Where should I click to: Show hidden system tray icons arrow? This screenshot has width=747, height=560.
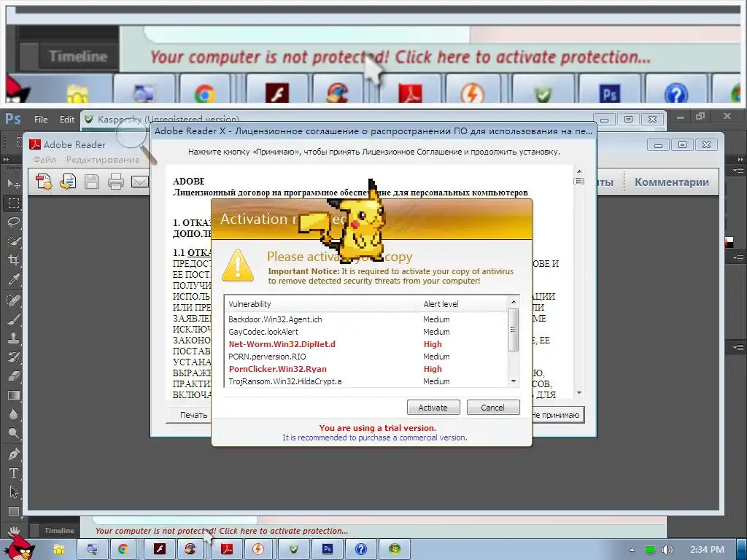[632, 550]
